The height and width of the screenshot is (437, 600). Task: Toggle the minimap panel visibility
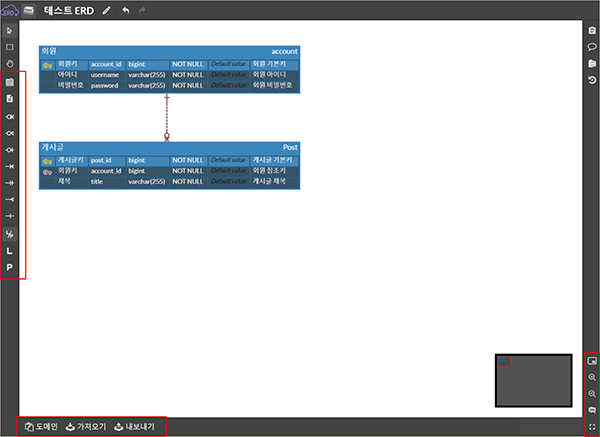pyautogui.click(x=592, y=360)
